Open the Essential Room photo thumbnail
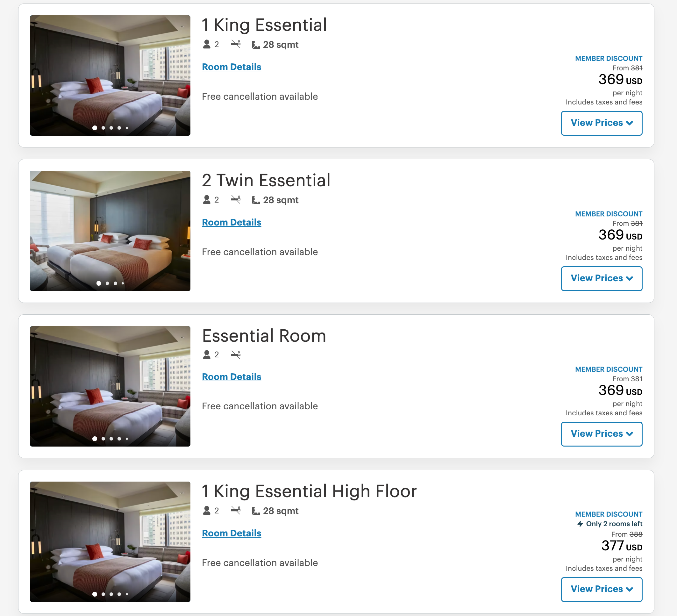Viewport: 677px width, 616px height. pos(110,386)
